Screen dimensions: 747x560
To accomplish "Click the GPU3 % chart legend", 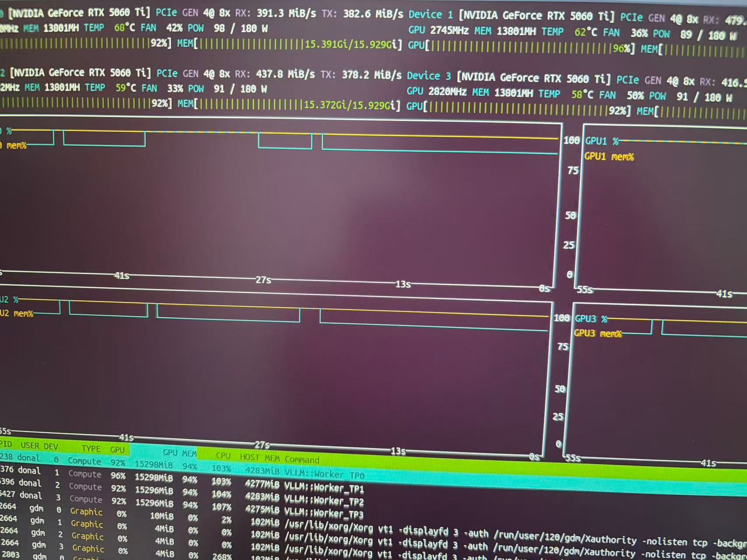I will 591,319.
